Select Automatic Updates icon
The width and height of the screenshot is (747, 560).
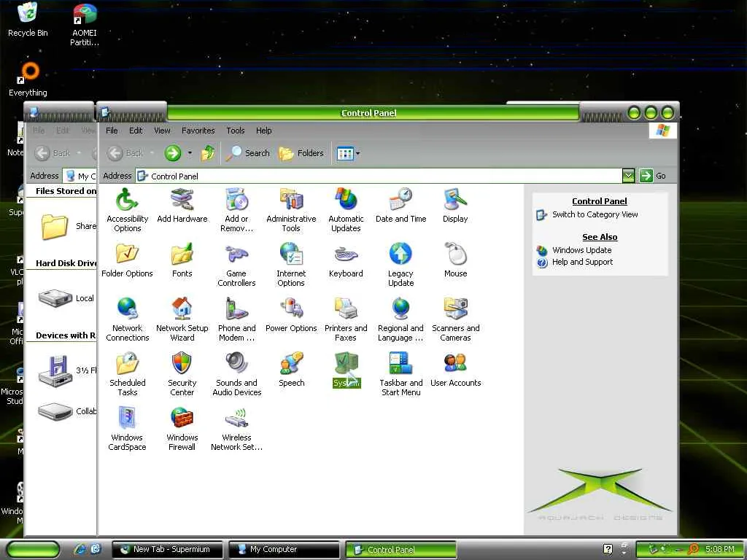[x=346, y=209]
